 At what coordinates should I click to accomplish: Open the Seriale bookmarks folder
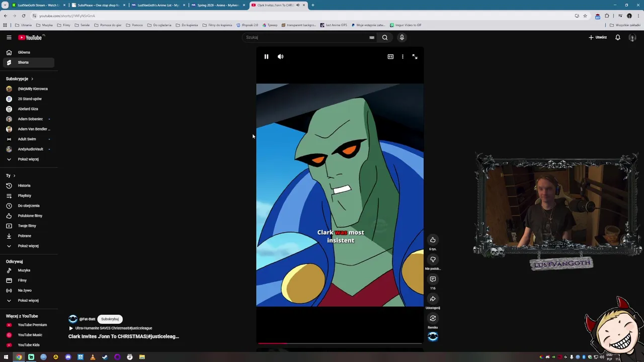(x=82, y=25)
